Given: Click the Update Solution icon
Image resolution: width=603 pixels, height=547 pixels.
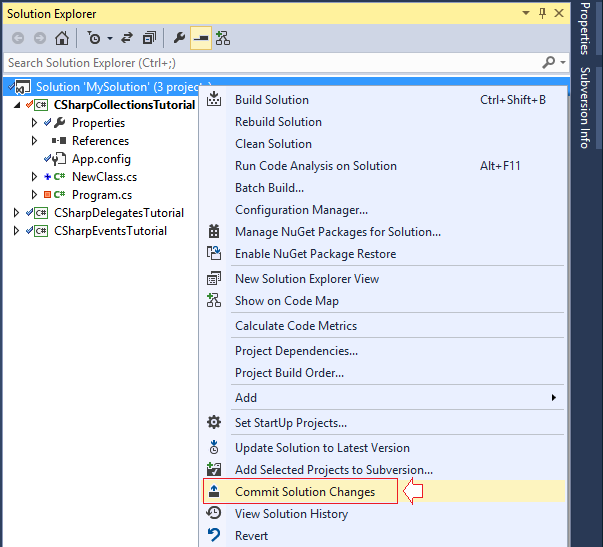Looking at the screenshot, I should click(x=214, y=447).
